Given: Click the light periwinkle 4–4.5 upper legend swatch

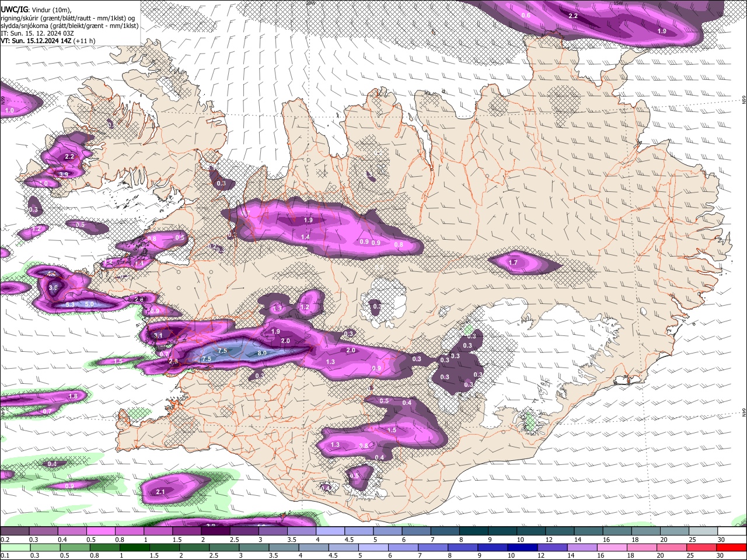Looking at the screenshot, I should click(330, 531).
